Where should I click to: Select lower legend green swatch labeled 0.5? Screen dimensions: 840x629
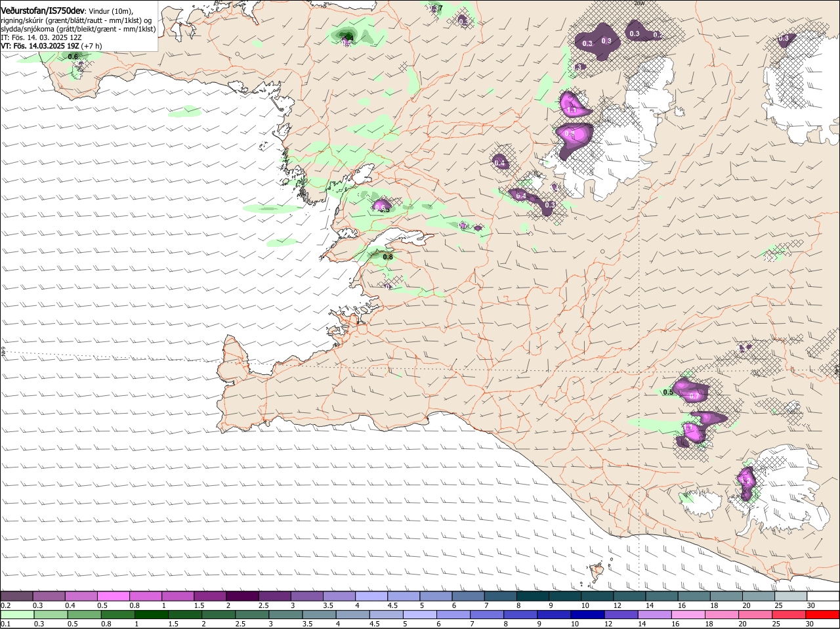(84, 615)
